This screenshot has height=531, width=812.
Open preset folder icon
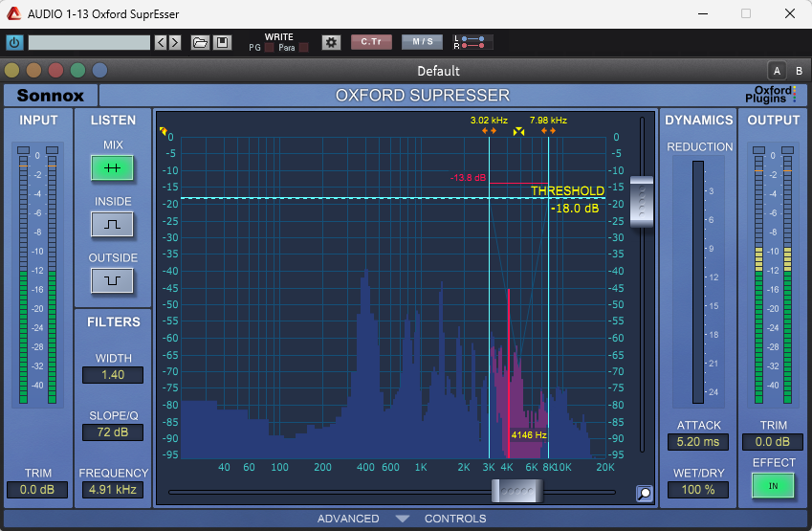(200, 42)
